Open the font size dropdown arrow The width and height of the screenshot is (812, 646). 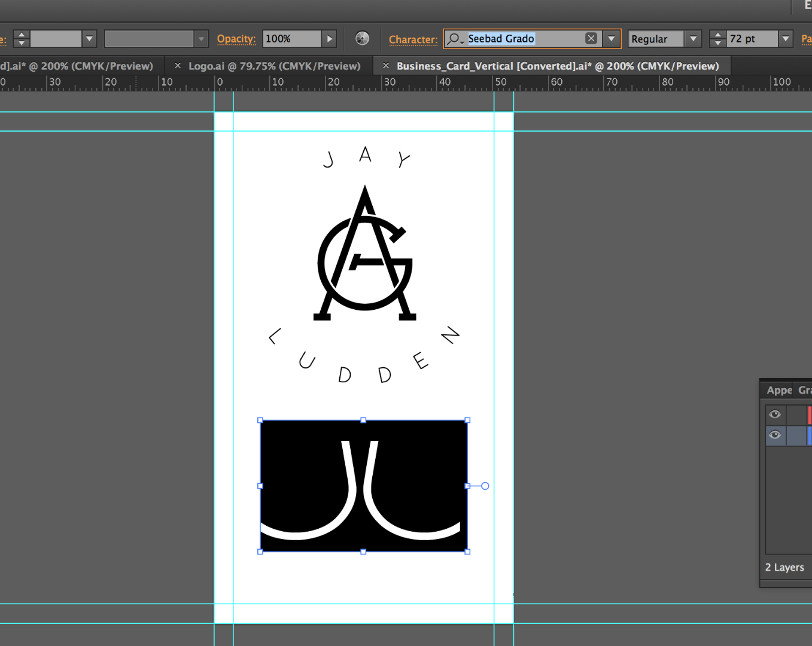point(785,39)
